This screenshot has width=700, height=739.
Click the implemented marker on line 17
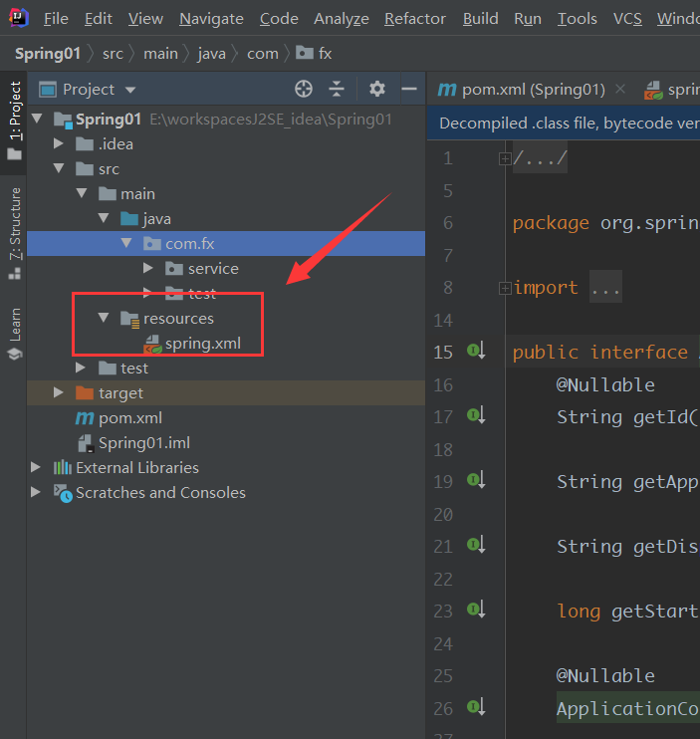pyautogui.click(x=476, y=415)
